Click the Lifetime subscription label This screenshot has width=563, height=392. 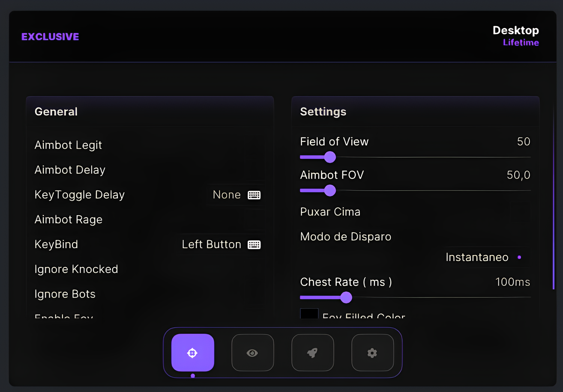(521, 42)
